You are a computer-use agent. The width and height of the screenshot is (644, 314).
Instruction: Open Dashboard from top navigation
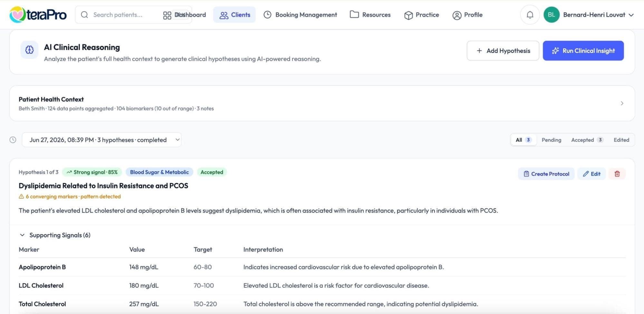point(185,15)
